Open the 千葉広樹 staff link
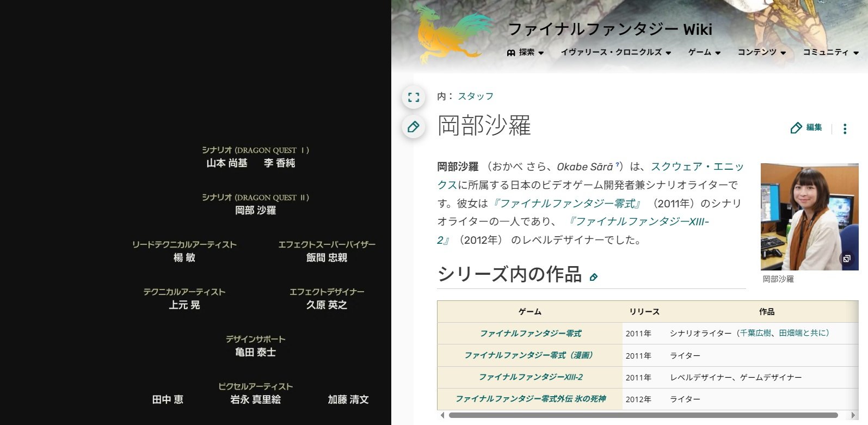This screenshot has width=868, height=425. coord(755,333)
